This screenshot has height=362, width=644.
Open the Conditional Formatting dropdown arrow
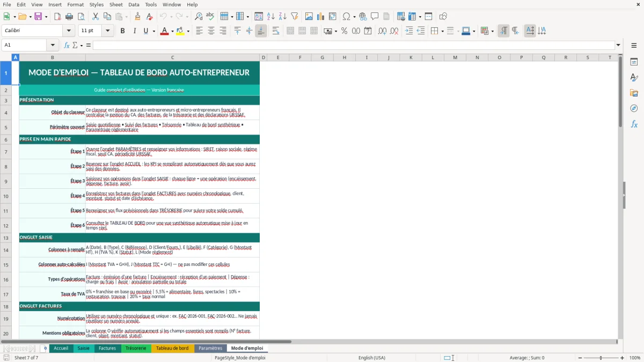pyautogui.click(x=492, y=31)
